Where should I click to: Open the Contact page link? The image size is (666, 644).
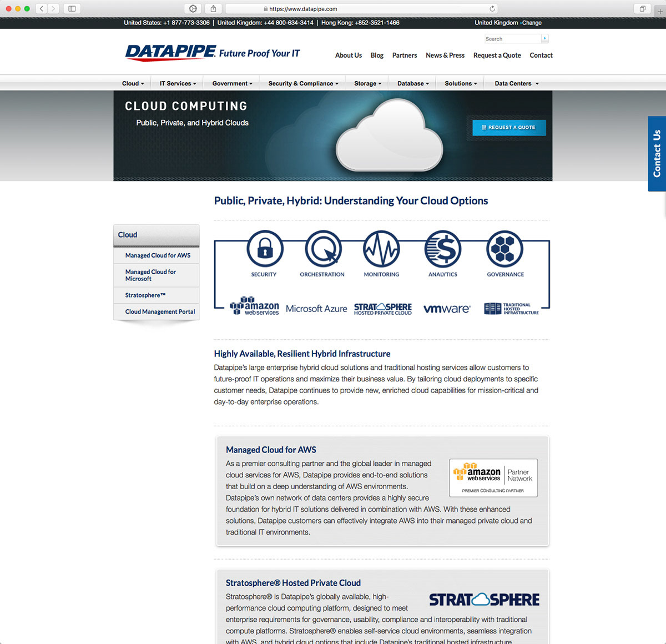coord(541,55)
